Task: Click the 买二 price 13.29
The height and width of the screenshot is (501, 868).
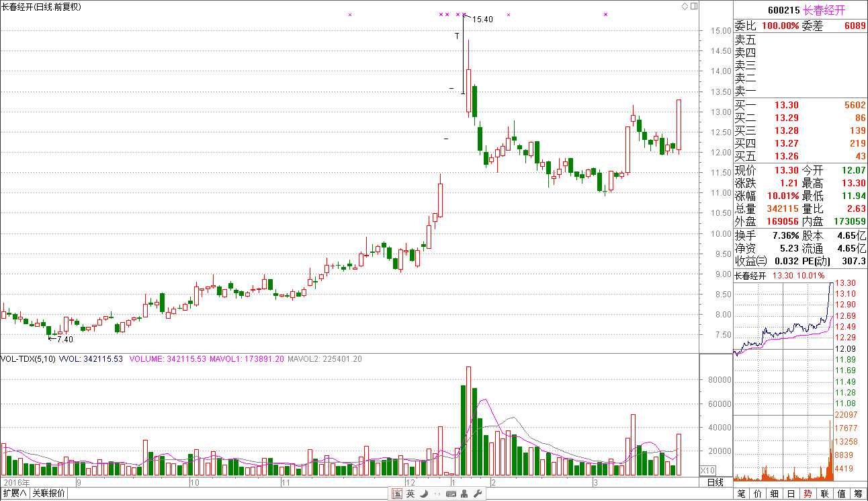Action: pyautogui.click(x=786, y=118)
